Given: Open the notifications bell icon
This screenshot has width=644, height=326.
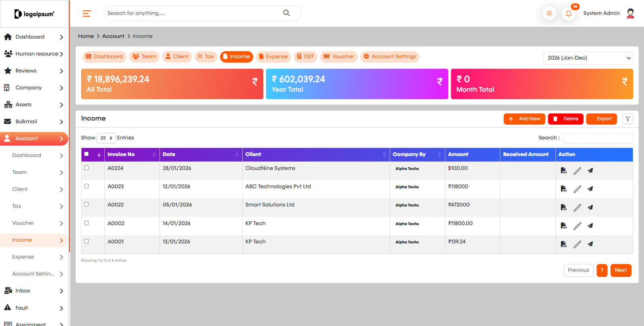Looking at the screenshot, I should (x=568, y=14).
